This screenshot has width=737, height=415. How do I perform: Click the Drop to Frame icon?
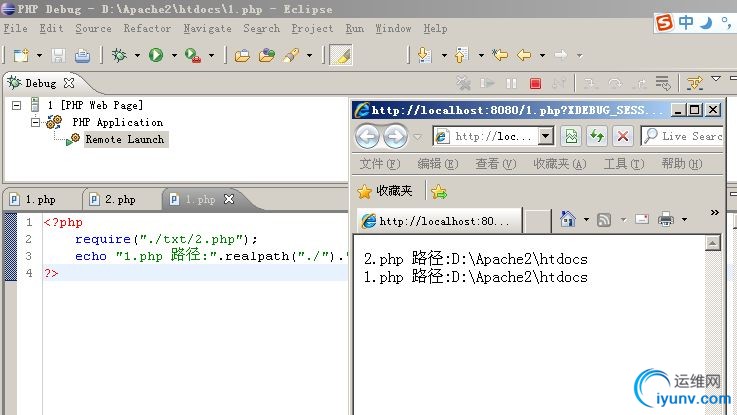coord(663,84)
